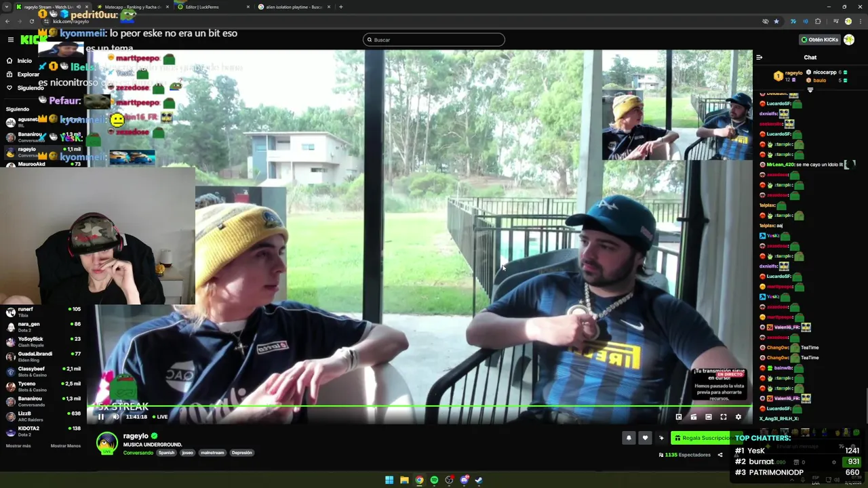Select the mainstream tag
Viewport: 868px width, 488px height.
[212, 453]
